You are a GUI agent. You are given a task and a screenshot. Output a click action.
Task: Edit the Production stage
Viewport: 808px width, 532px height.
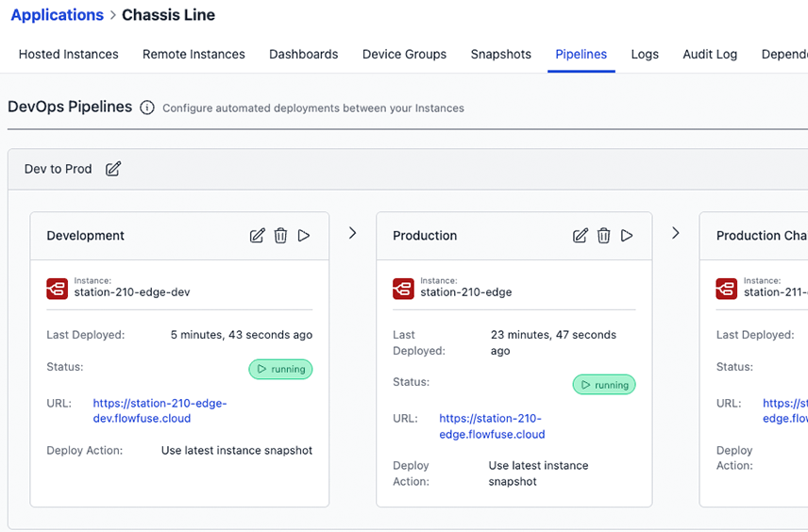[x=581, y=236]
